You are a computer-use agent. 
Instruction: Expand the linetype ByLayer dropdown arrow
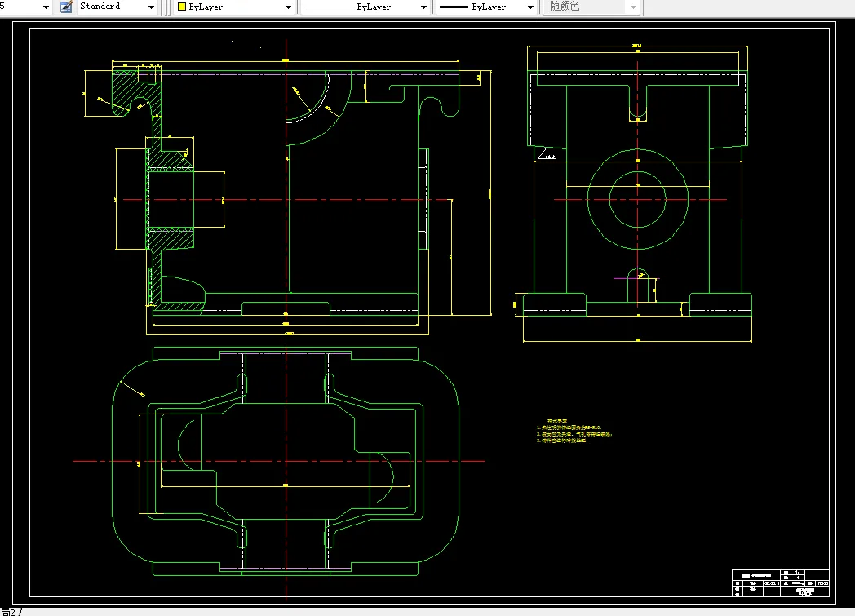click(423, 7)
